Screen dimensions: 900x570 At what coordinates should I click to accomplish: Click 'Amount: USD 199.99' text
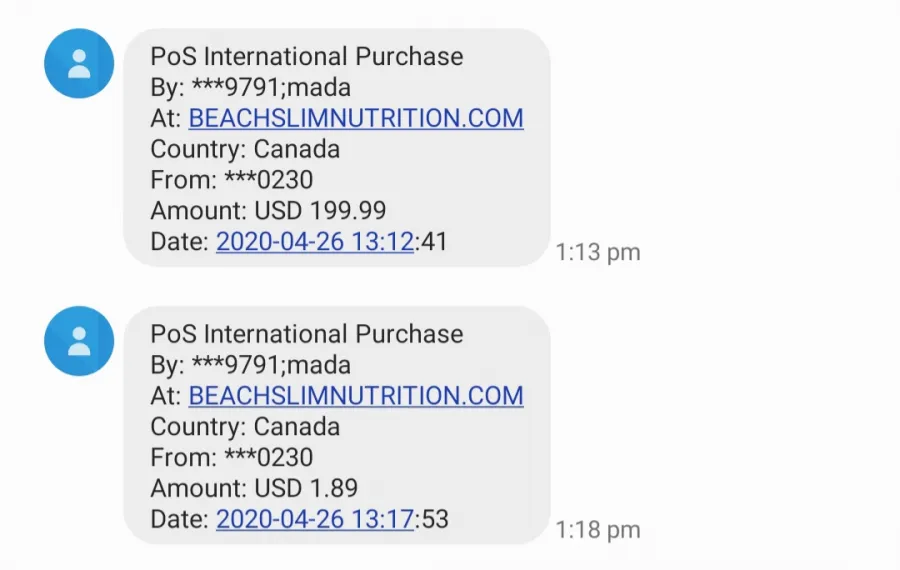click(268, 211)
